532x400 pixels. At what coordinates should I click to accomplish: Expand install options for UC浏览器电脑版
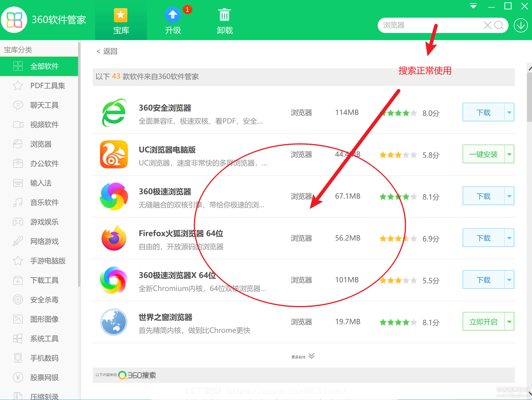pos(509,154)
